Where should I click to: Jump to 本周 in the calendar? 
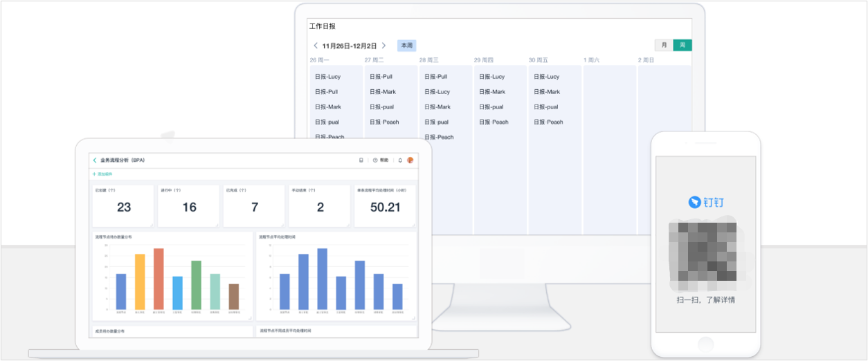(407, 46)
